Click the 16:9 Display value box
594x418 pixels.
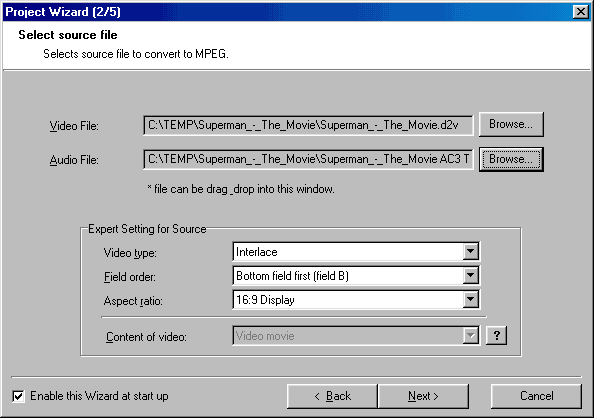[348, 300]
